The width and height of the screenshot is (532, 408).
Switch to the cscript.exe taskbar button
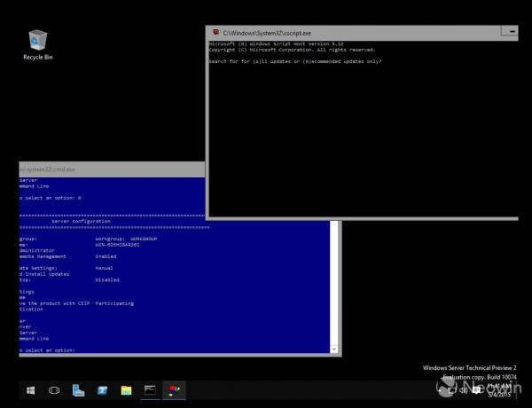coord(174,390)
